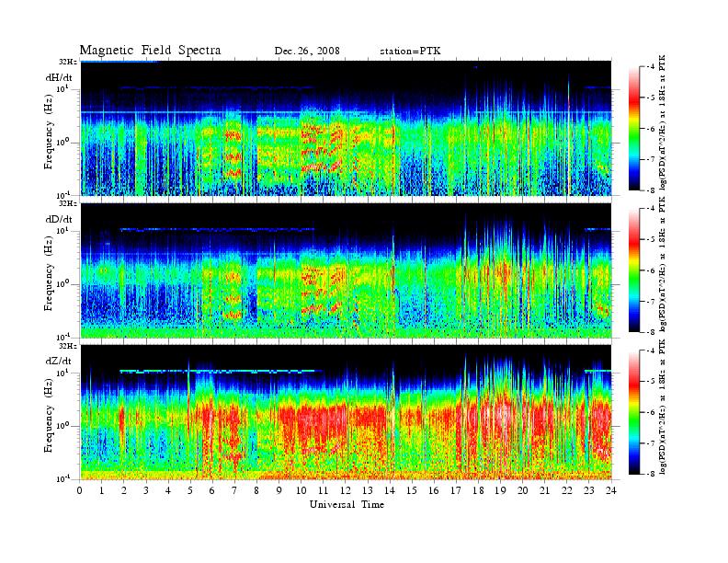Click the date 'Dec. 26, 2008'
The image size is (728, 563).
click(307, 52)
